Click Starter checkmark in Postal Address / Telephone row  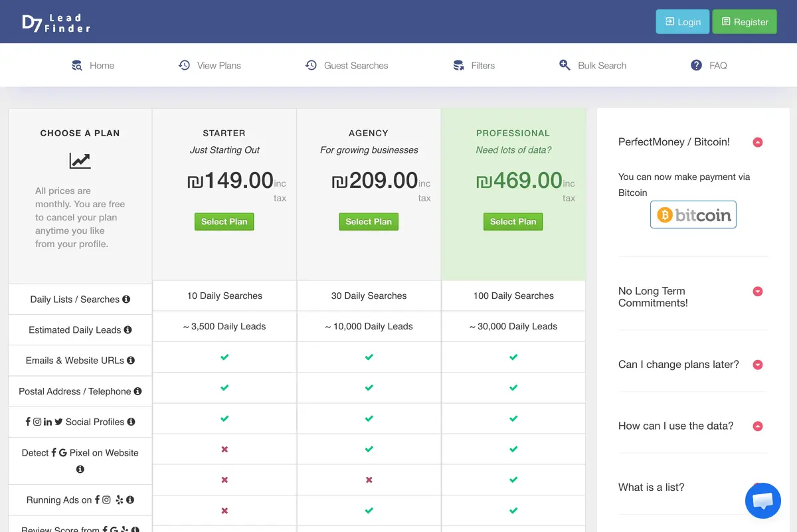[x=224, y=388]
